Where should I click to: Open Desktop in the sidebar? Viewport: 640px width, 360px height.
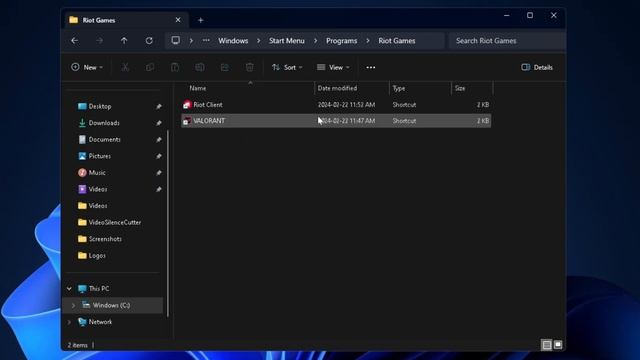(x=100, y=107)
